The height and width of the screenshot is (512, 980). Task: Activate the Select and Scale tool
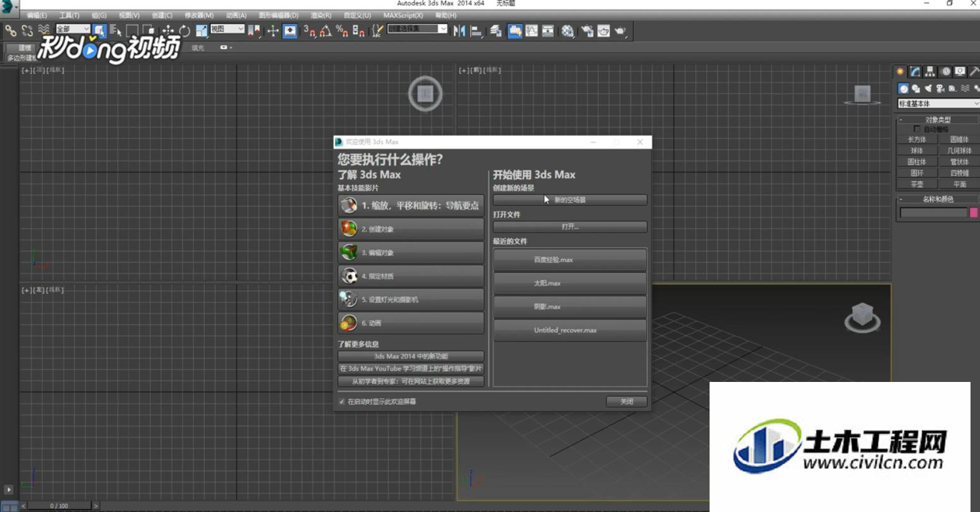tap(202, 30)
